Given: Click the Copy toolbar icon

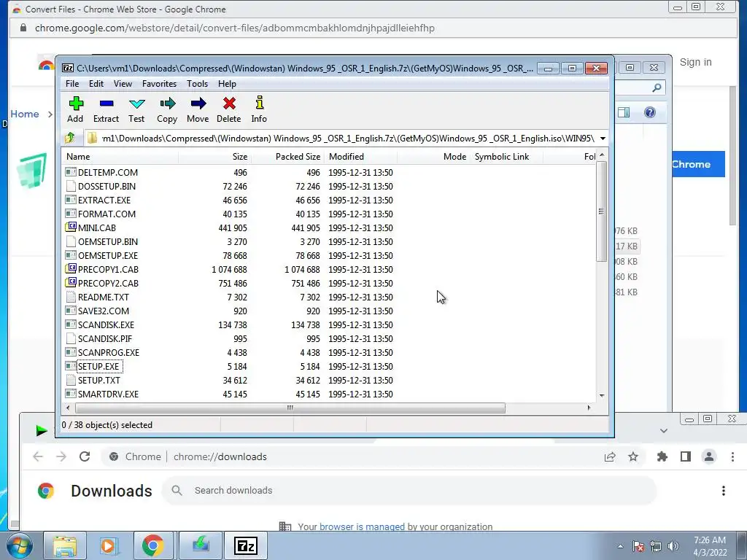Looking at the screenshot, I should [167, 109].
